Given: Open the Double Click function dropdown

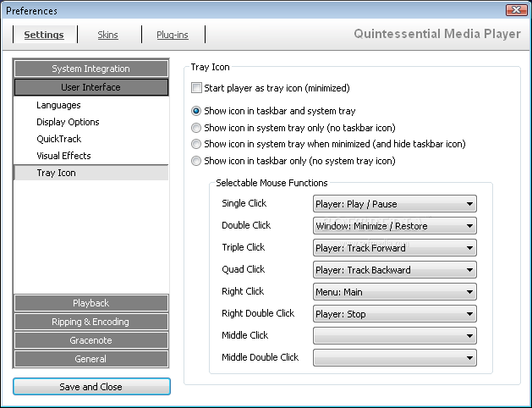Looking at the screenshot, I should (x=395, y=226).
